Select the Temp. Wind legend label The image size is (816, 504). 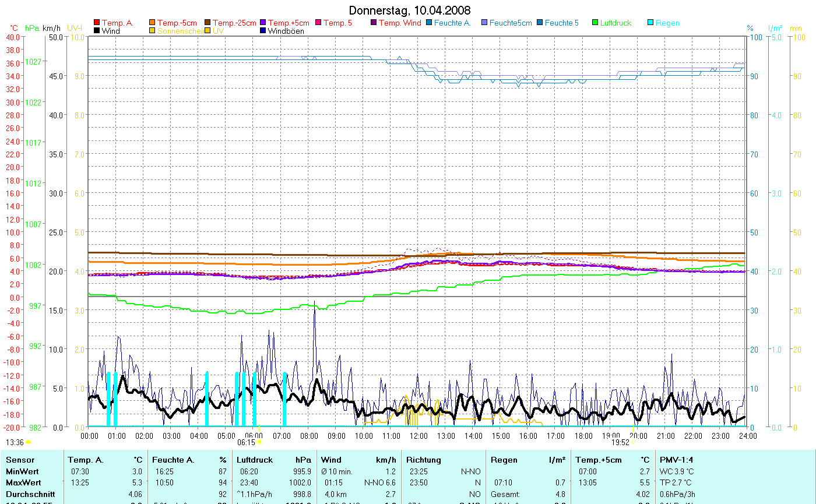[400, 23]
